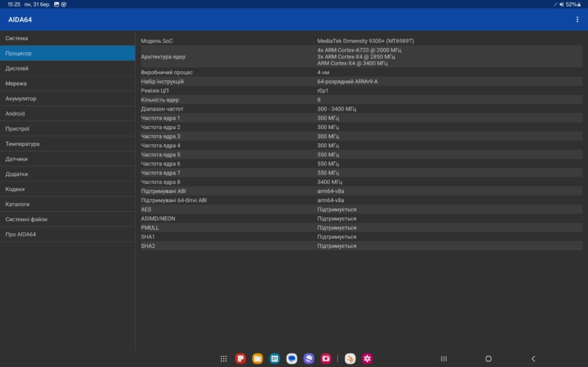Tap the recent apps navigation button
The width and height of the screenshot is (588, 367).
click(444, 359)
